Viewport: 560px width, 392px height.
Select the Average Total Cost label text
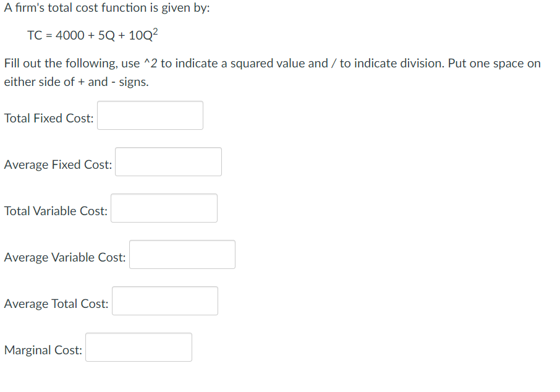coord(56,304)
